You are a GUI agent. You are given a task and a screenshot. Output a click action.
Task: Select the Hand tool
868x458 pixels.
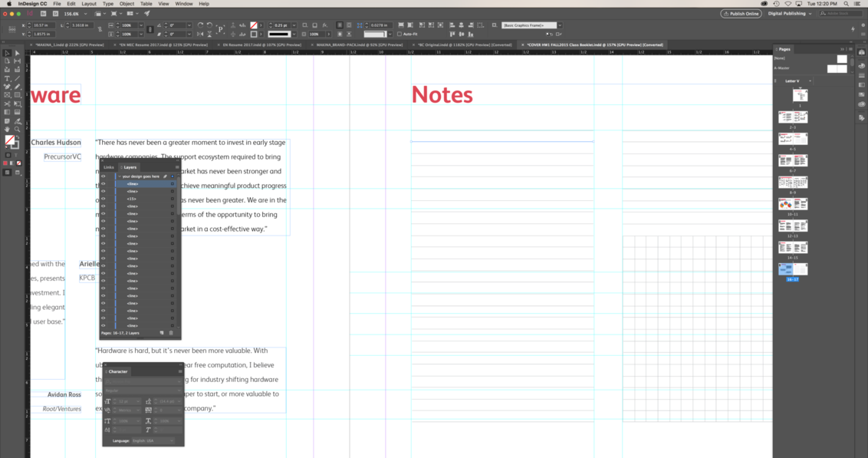click(x=7, y=129)
